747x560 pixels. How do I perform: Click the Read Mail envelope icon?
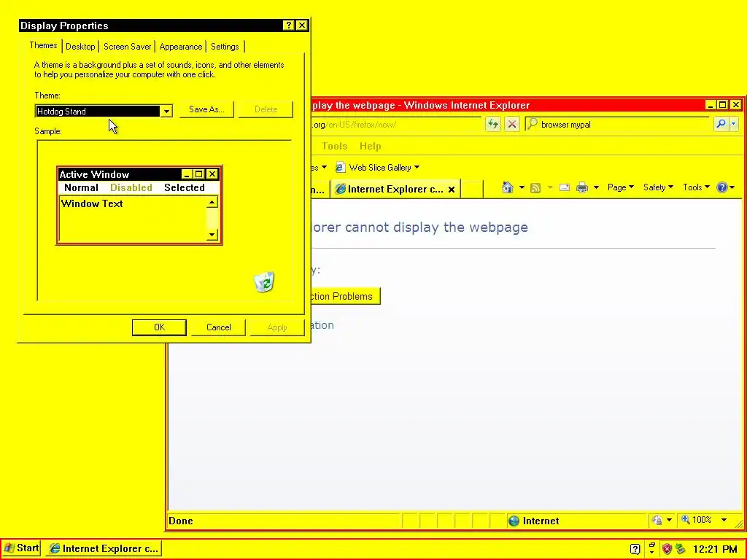coord(565,187)
